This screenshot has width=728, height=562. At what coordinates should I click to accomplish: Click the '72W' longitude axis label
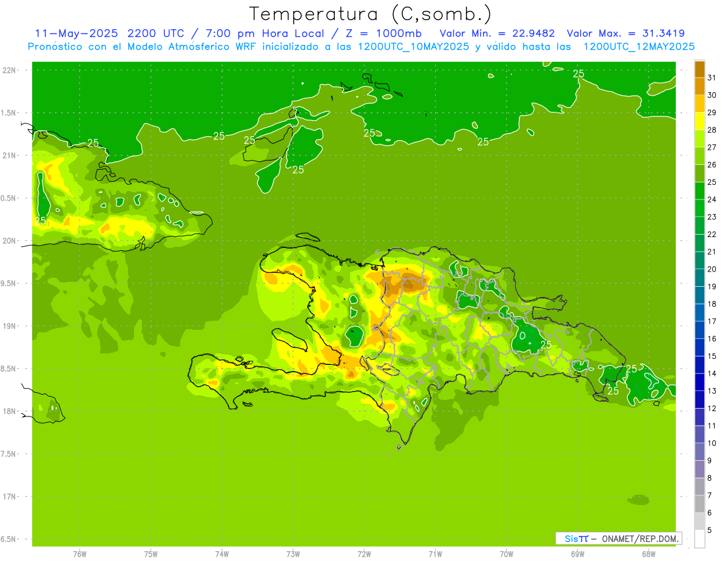364,554
